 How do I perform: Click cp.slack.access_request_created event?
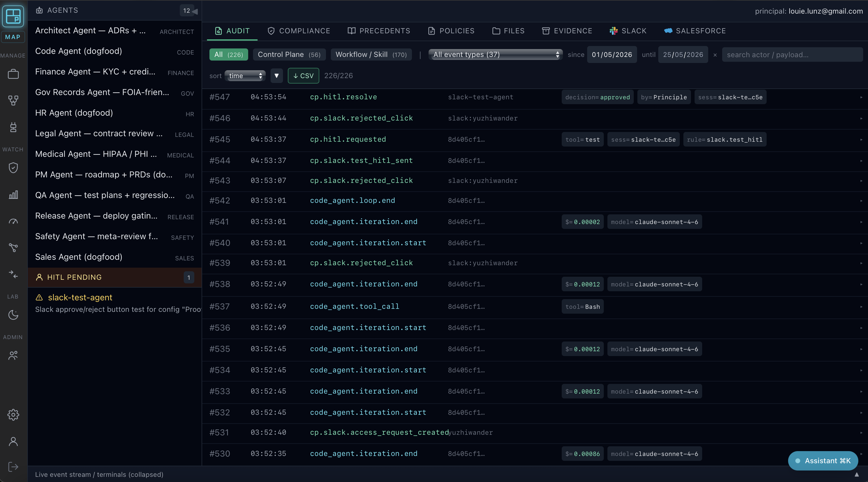click(x=380, y=432)
